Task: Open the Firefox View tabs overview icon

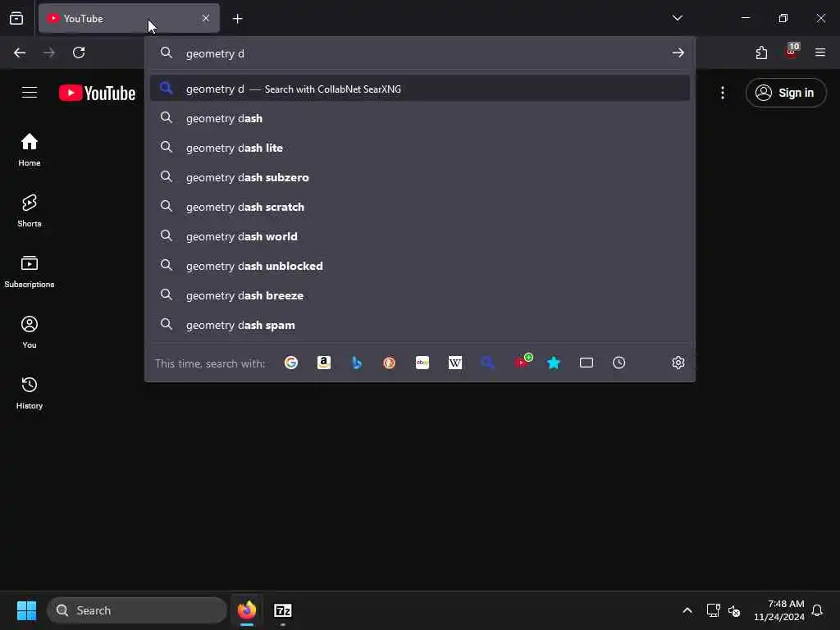Action: (x=16, y=18)
